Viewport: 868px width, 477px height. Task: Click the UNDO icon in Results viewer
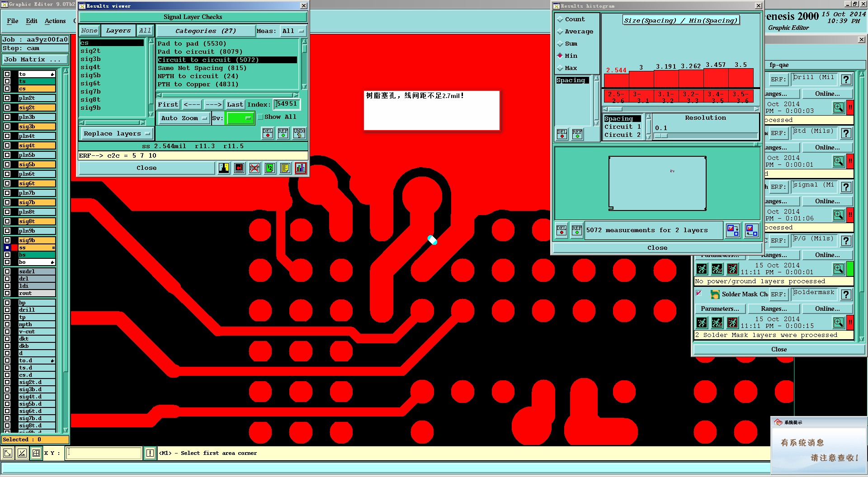click(299, 133)
